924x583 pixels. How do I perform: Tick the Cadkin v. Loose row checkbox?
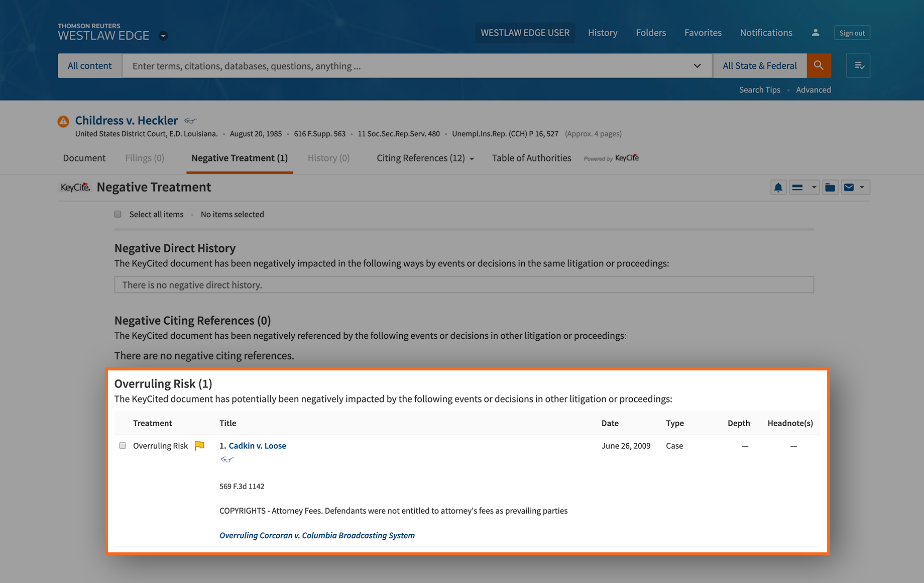coord(123,446)
